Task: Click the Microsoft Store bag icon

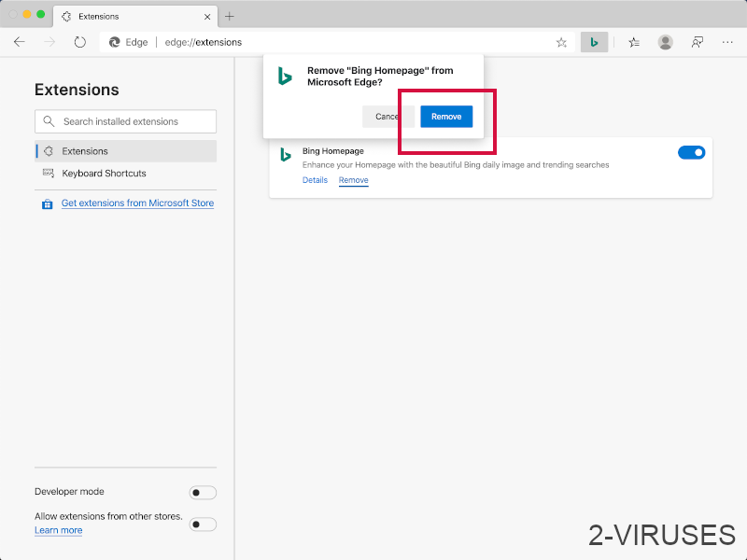Action: coord(48,204)
